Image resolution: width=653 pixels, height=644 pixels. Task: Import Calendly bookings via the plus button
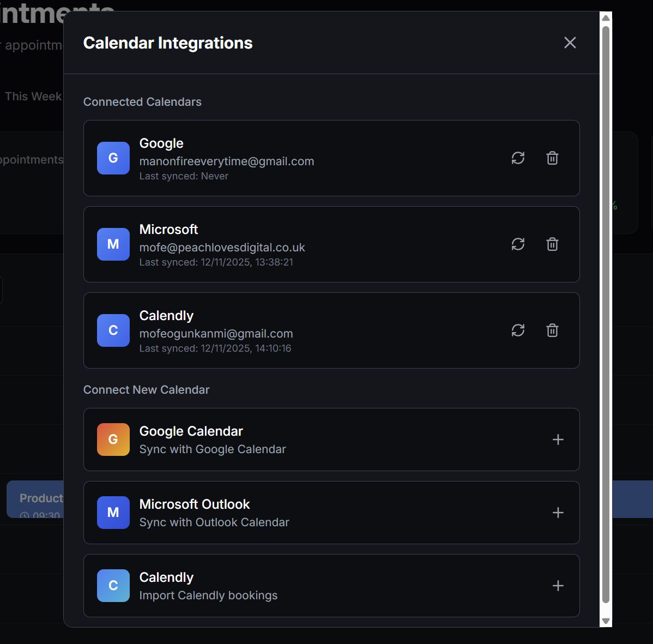(558, 585)
